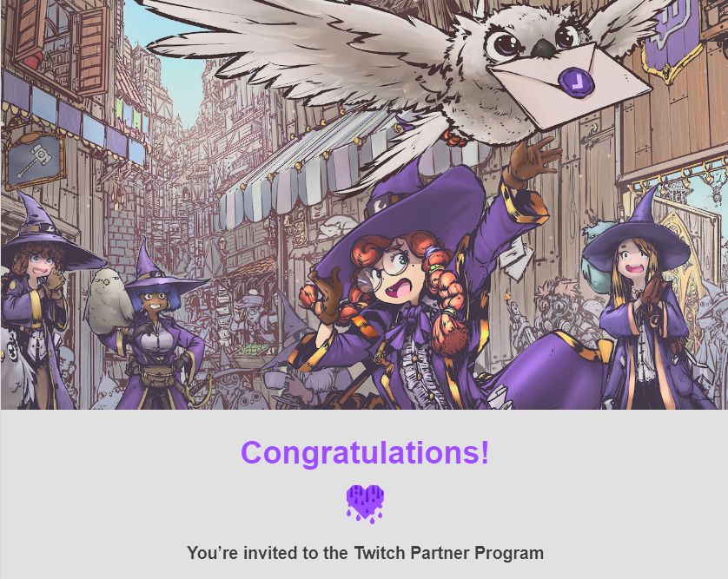Click the flying owl's large eye
The width and height of the screenshot is (728, 579).
(x=503, y=44)
